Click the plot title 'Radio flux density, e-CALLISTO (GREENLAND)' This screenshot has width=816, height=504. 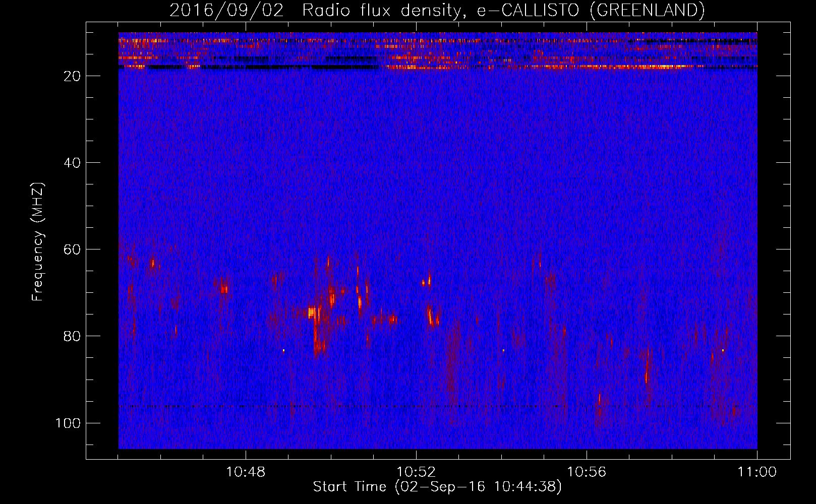(x=503, y=11)
